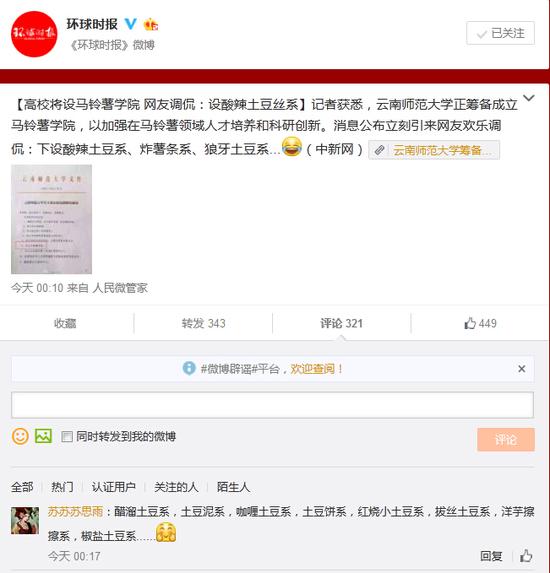
Task: Open the green image upload icon
Action: pos(43,436)
